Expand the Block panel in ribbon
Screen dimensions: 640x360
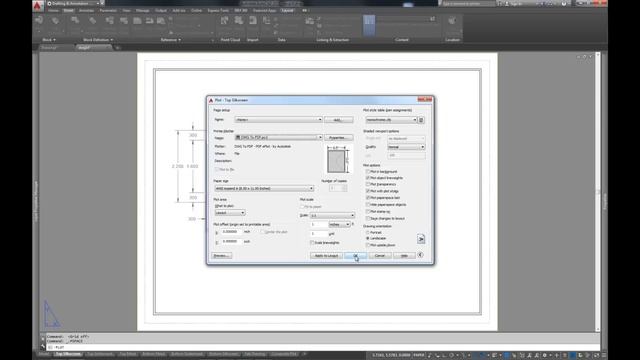click(x=49, y=40)
